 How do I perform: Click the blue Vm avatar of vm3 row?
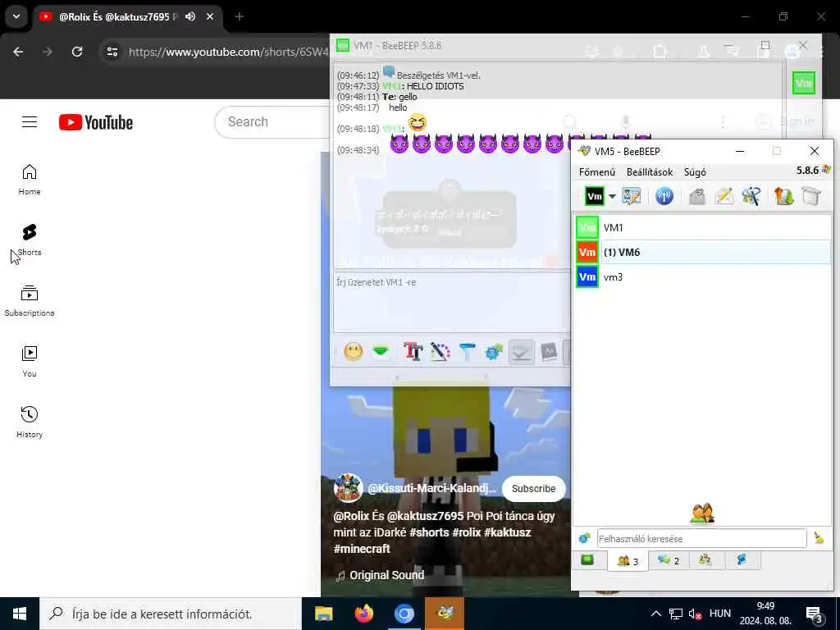[x=587, y=277]
